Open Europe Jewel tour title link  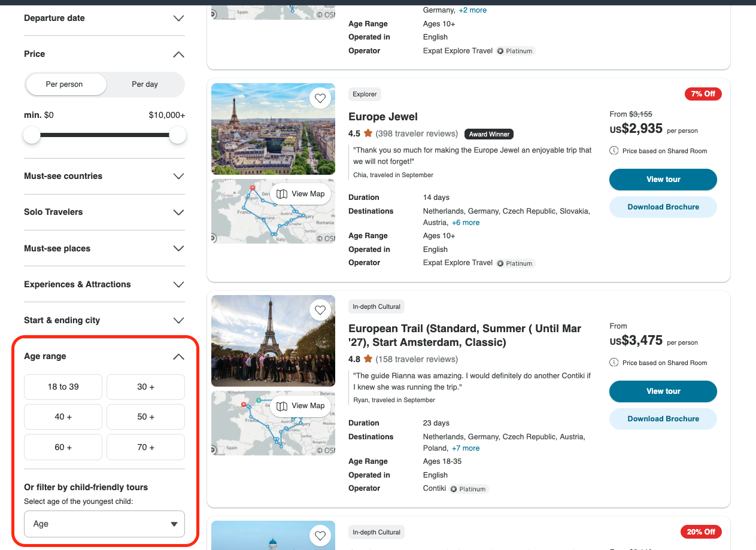pos(383,117)
